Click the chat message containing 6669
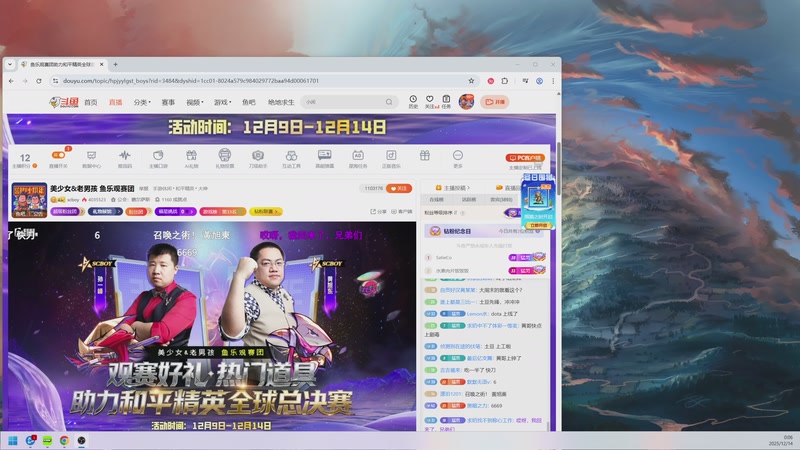 click(x=464, y=406)
